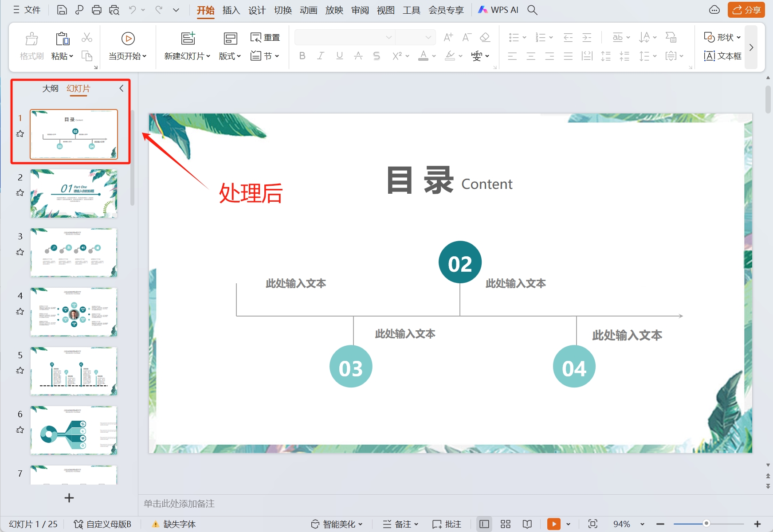Click the Format Painter (格式刷) icon
Viewport: 773px width, 532px height.
point(31,39)
